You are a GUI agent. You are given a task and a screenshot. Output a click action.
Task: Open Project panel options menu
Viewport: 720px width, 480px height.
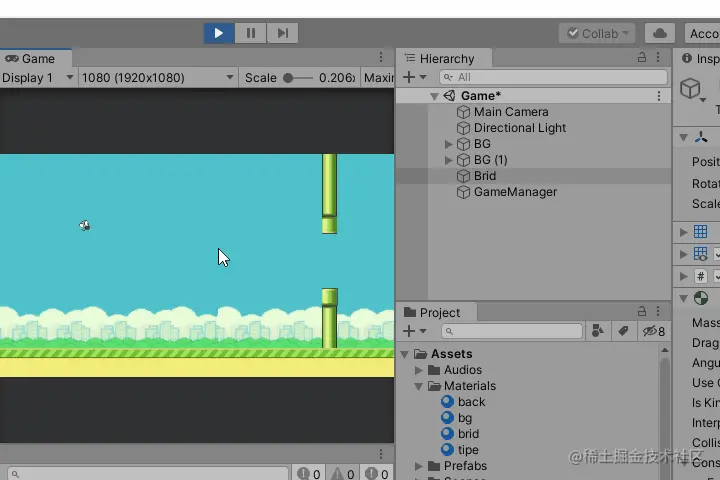pyautogui.click(x=658, y=311)
